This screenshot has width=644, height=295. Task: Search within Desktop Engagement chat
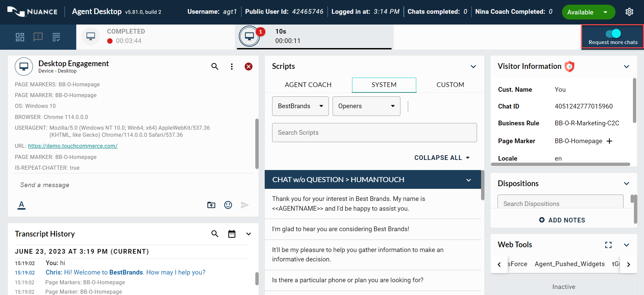215,67
